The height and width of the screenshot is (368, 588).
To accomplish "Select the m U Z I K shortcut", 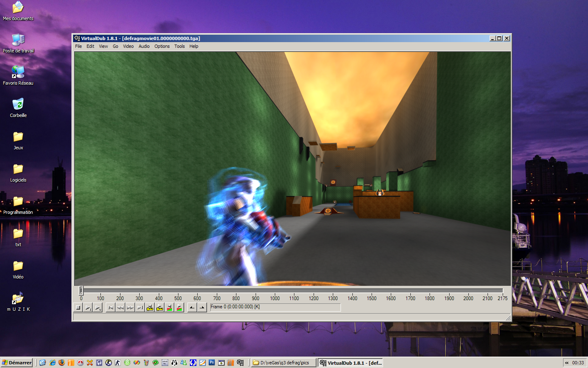I will click(18, 301).
